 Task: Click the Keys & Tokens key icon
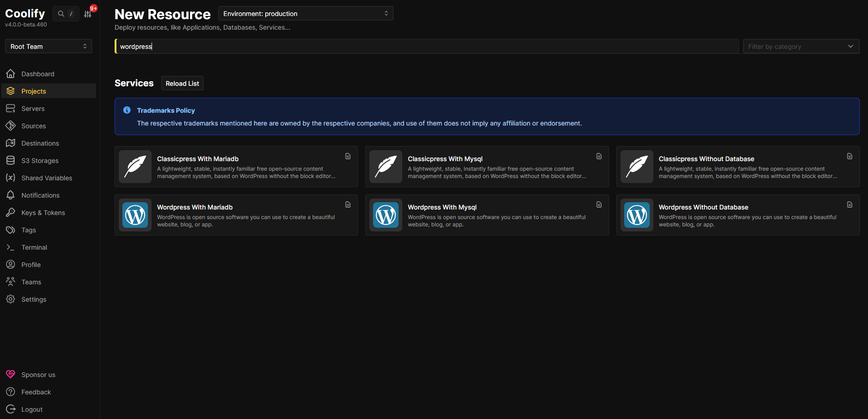coord(11,213)
